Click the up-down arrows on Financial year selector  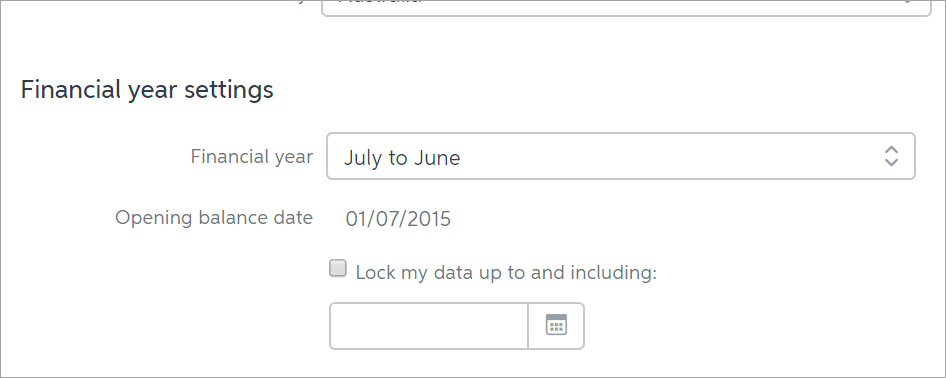(x=891, y=156)
